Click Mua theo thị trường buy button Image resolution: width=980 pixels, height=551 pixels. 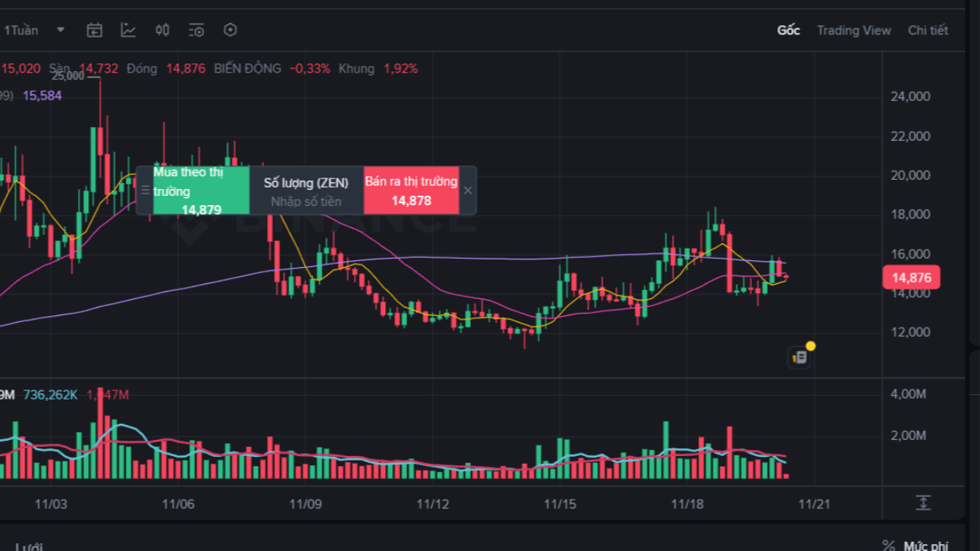(201, 191)
